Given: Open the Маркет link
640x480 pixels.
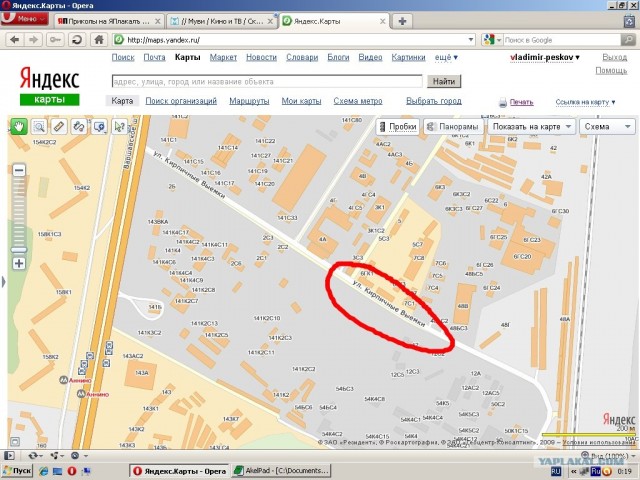Looking at the screenshot, I should [x=223, y=58].
